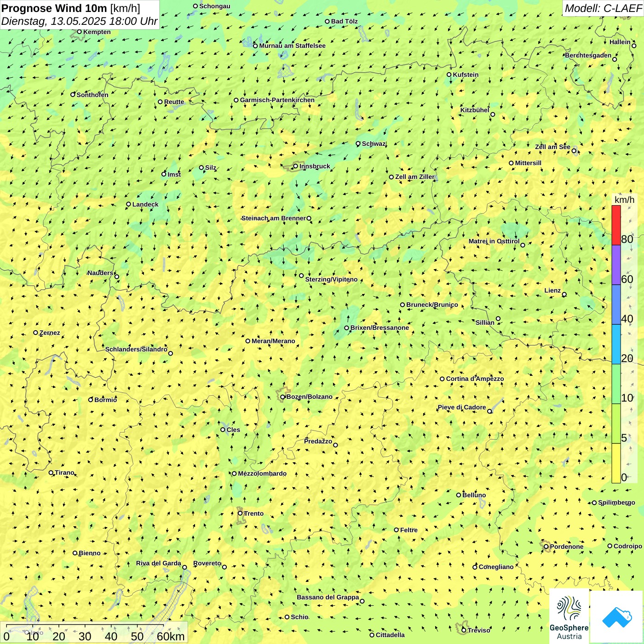Click the Bozen/Bolzano city marker

282,397
